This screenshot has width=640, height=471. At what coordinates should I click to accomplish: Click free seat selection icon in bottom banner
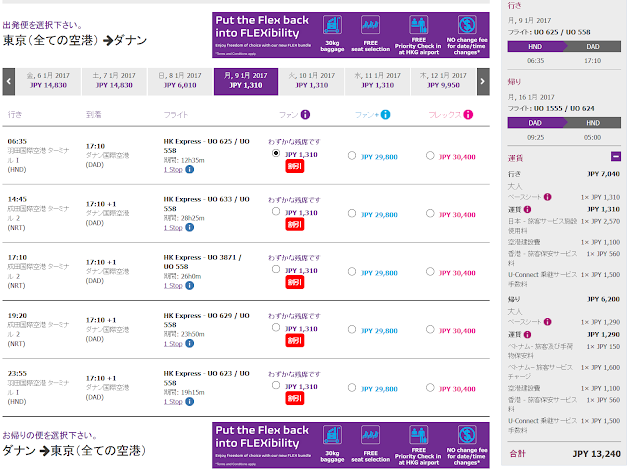pos(370,435)
